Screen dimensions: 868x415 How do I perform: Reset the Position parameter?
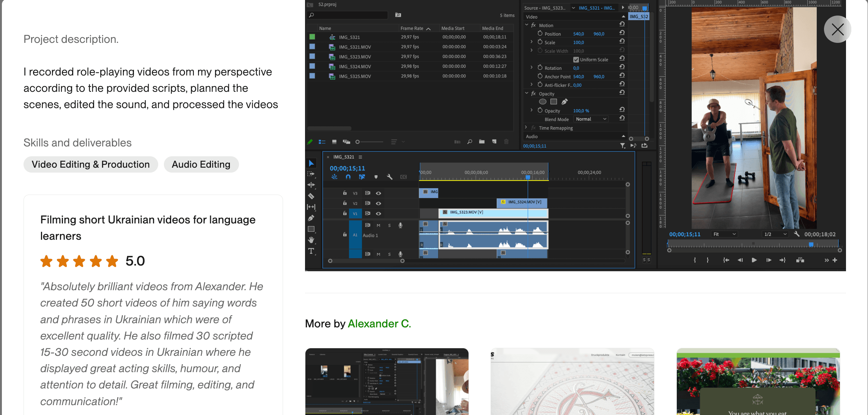click(622, 33)
